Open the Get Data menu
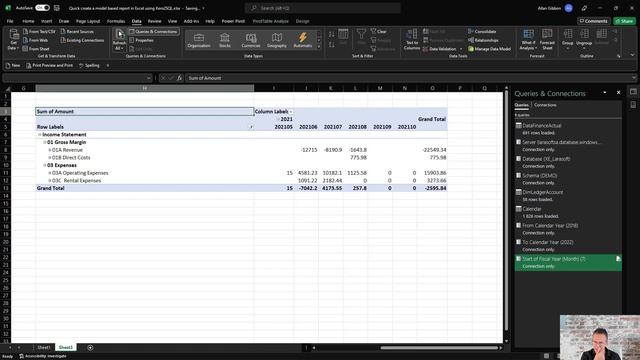This screenshot has width=640, height=360. point(13,40)
